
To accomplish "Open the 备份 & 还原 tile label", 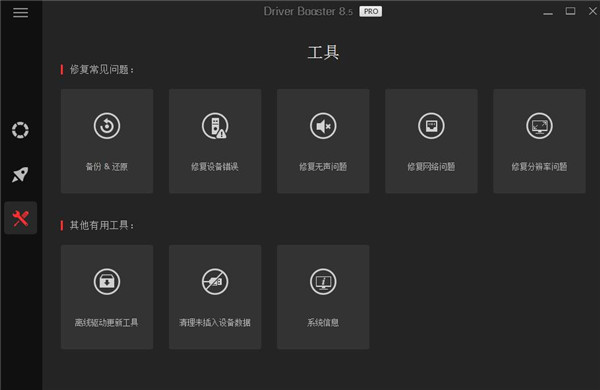I will pos(107,167).
